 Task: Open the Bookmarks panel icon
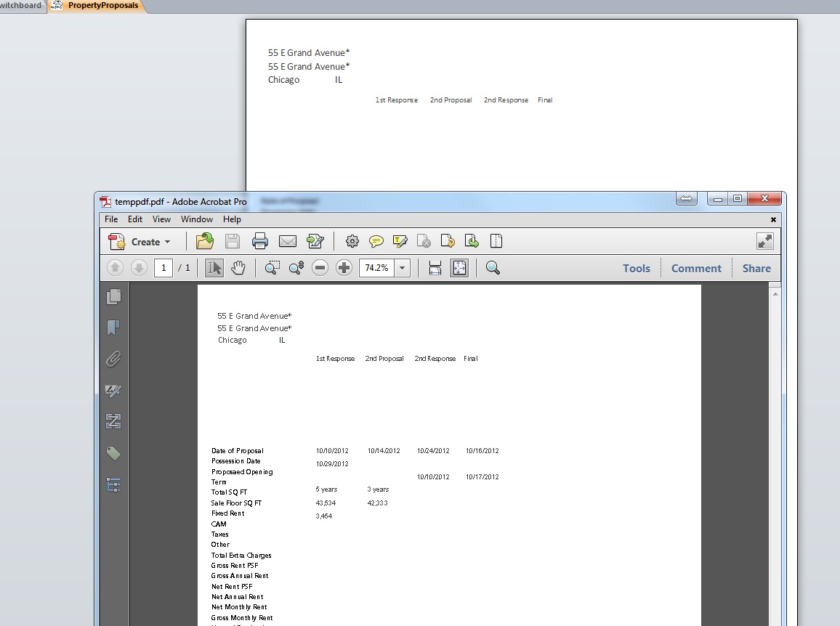tap(113, 328)
